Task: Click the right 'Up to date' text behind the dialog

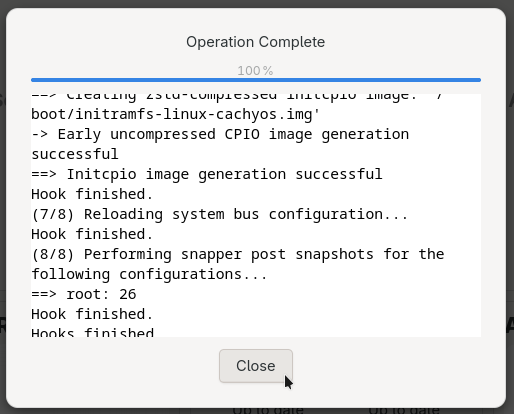Action: pos(404,410)
